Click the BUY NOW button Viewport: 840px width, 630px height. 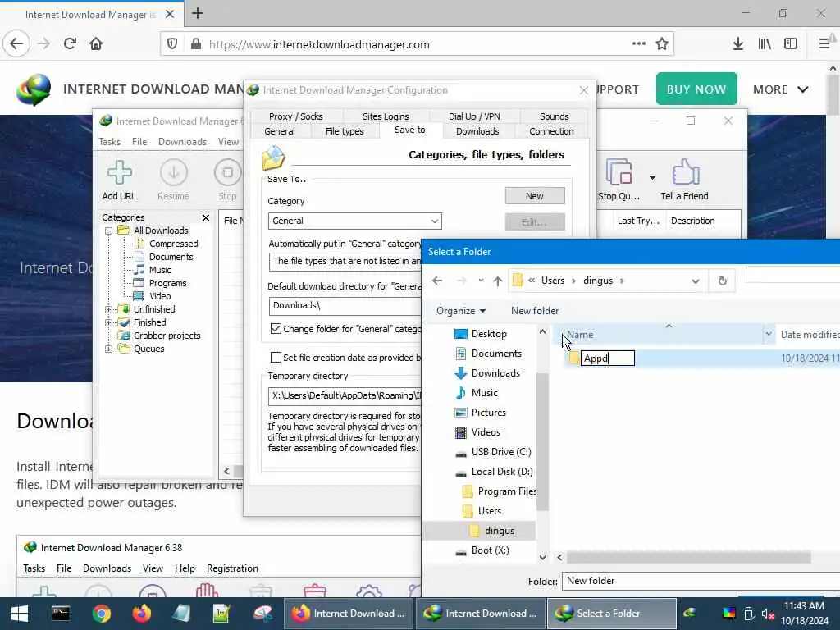pos(696,89)
